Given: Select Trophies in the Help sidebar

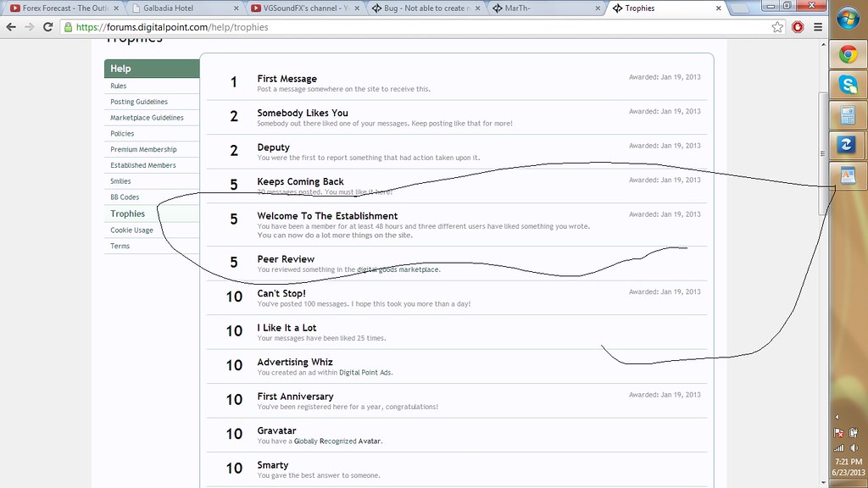Looking at the screenshot, I should (127, 213).
